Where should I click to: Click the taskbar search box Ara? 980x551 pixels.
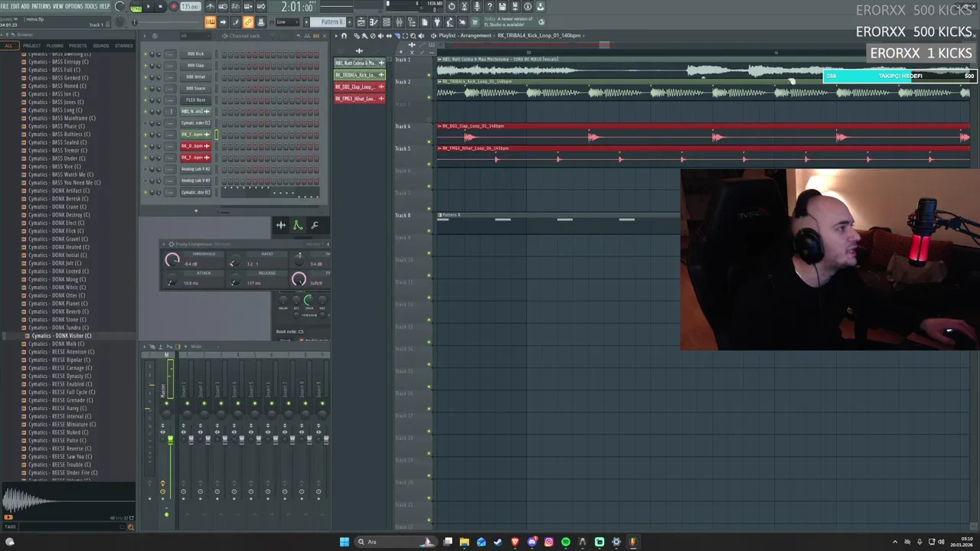tap(396, 542)
